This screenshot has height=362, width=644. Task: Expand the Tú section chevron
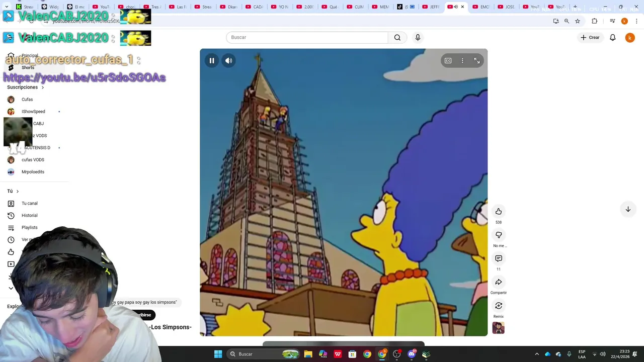click(17, 191)
